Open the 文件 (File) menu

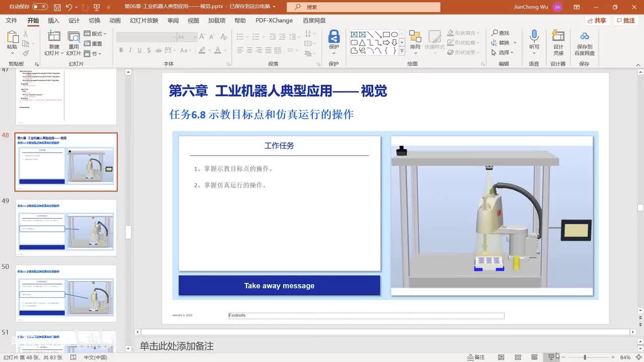11,21
